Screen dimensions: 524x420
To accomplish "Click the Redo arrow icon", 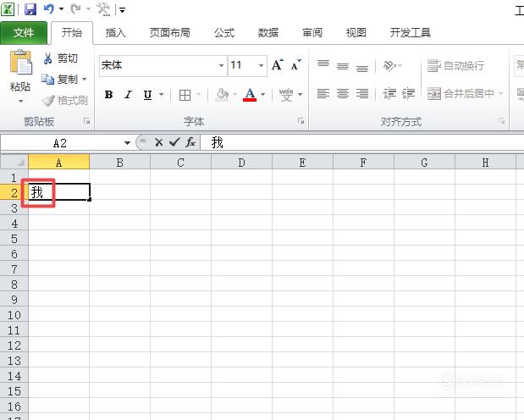I will 75,8.
